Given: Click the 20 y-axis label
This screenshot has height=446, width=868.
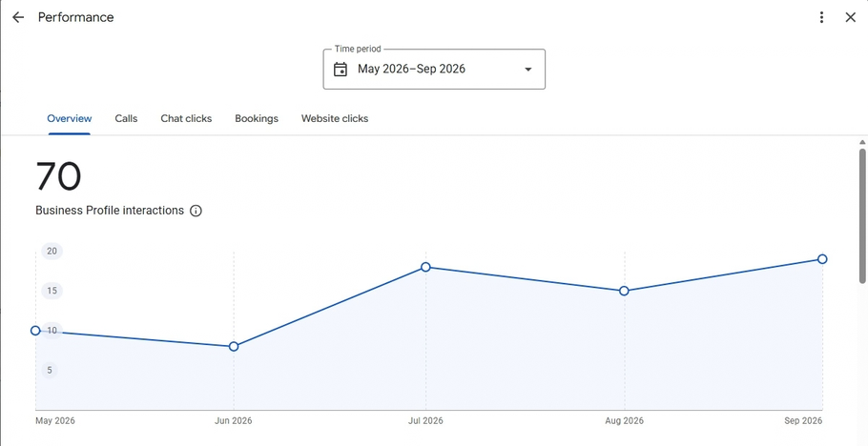Looking at the screenshot, I should click(52, 252).
